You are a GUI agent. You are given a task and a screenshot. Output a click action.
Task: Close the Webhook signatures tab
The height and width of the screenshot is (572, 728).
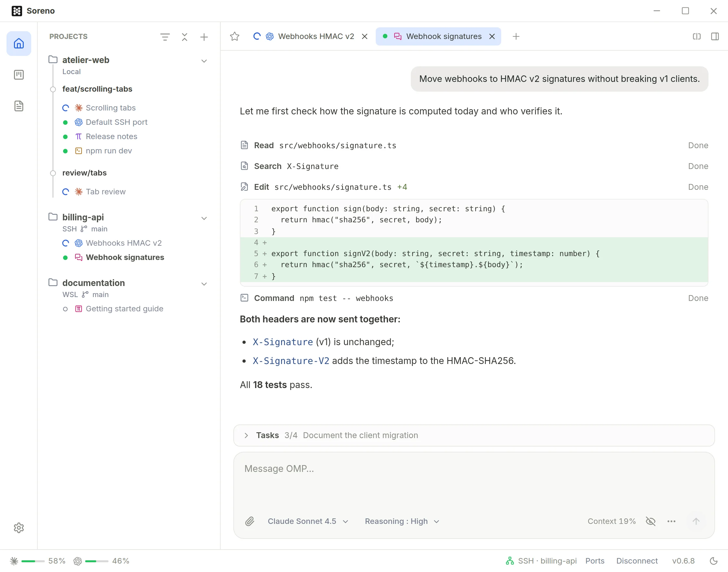point(492,36)
